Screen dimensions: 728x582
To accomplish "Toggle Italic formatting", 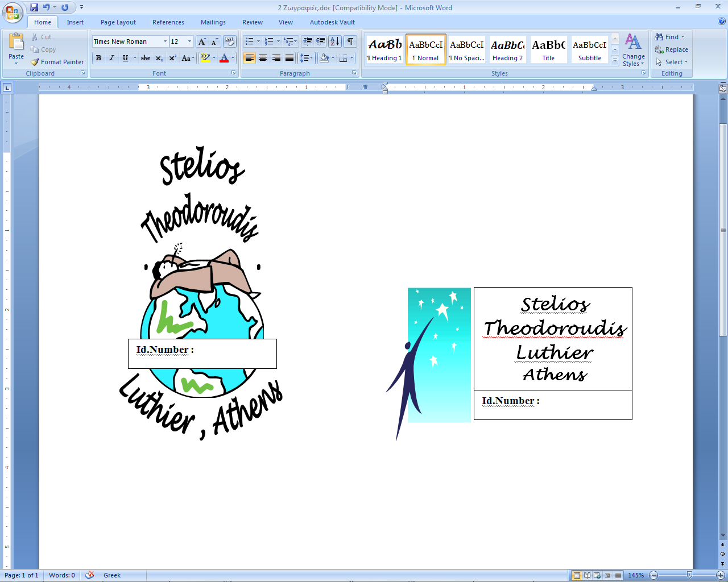I will [111, 58].
